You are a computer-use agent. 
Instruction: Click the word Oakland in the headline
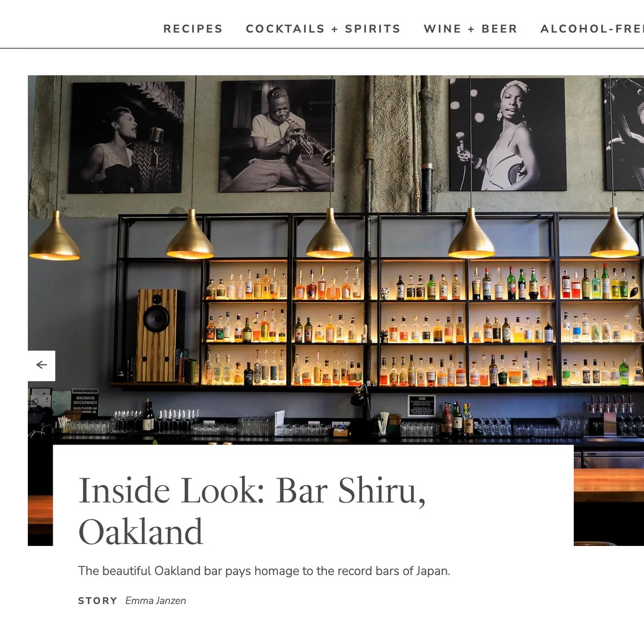(x=141, y=532)
